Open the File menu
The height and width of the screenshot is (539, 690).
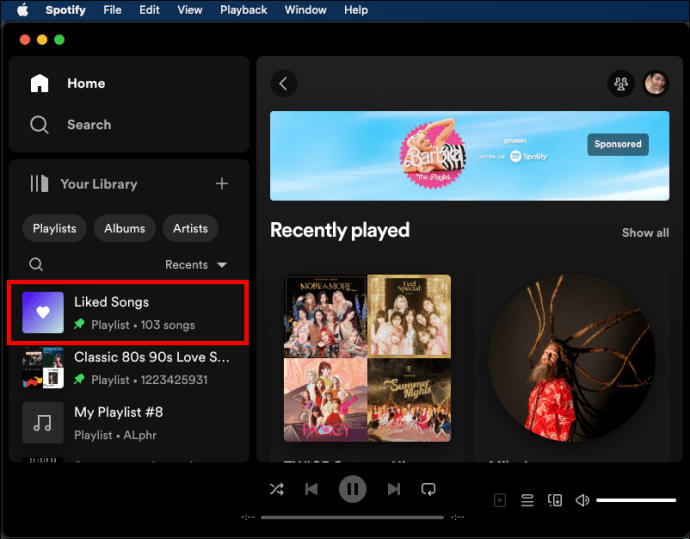pyautogui.click(x=112, y=10)
